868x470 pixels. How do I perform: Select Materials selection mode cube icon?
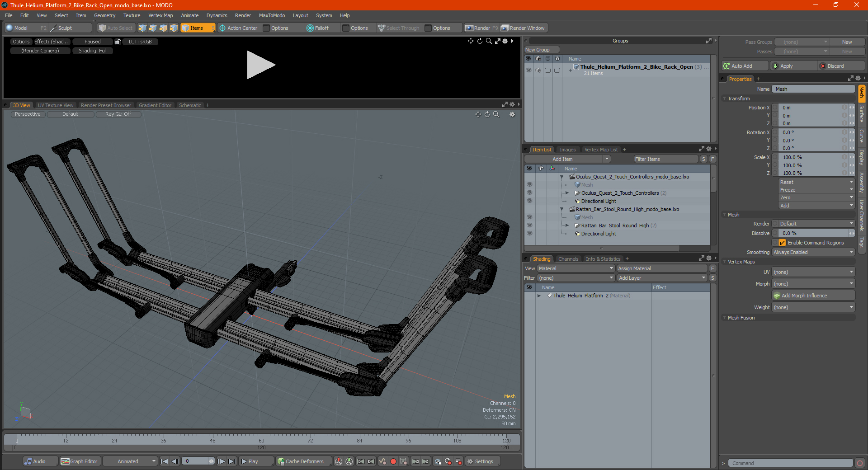[x=174, y=28]
